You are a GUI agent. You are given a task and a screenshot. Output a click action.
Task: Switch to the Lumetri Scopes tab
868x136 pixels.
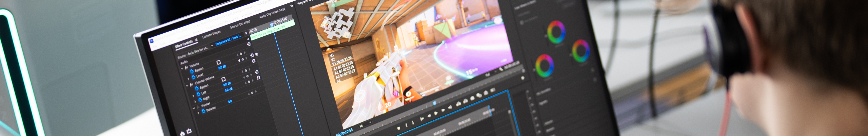[211, 34]
